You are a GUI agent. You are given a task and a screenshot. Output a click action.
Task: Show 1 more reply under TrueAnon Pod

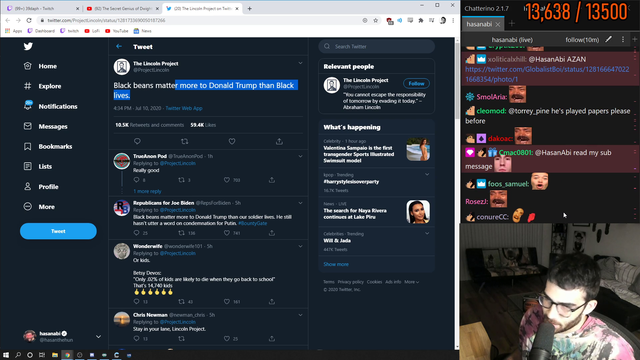pos(147,191)
